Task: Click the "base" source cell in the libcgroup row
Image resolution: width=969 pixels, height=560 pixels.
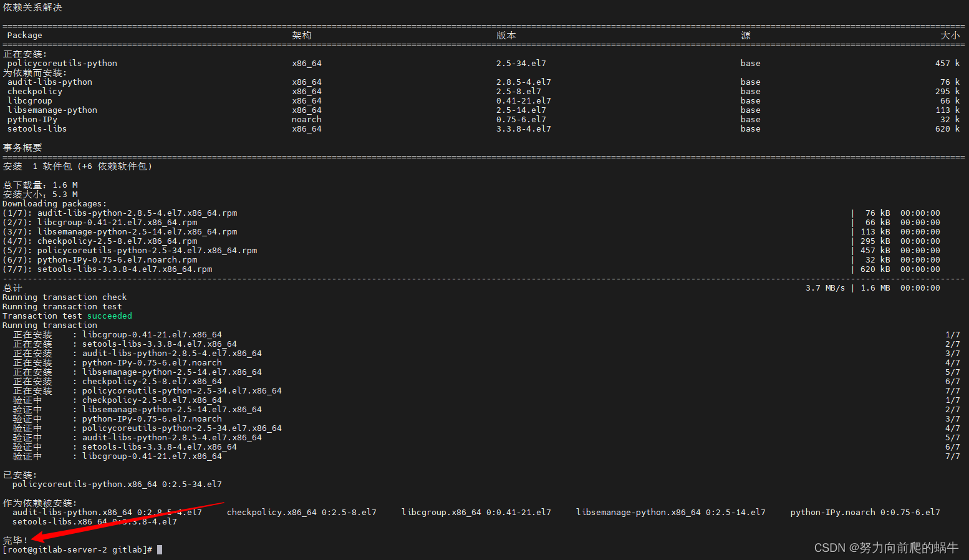Action: 751,101
